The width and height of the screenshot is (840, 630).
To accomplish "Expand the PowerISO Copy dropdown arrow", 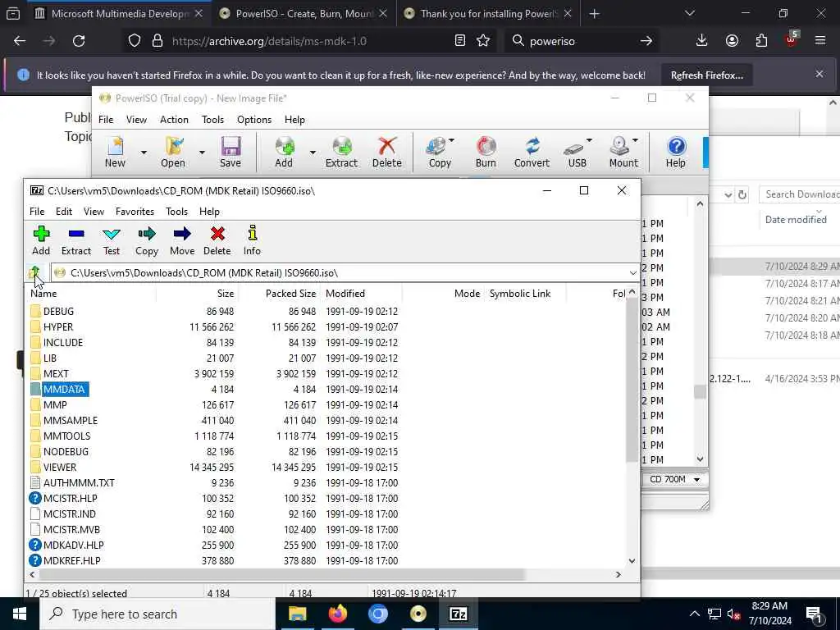I will 452,140.
